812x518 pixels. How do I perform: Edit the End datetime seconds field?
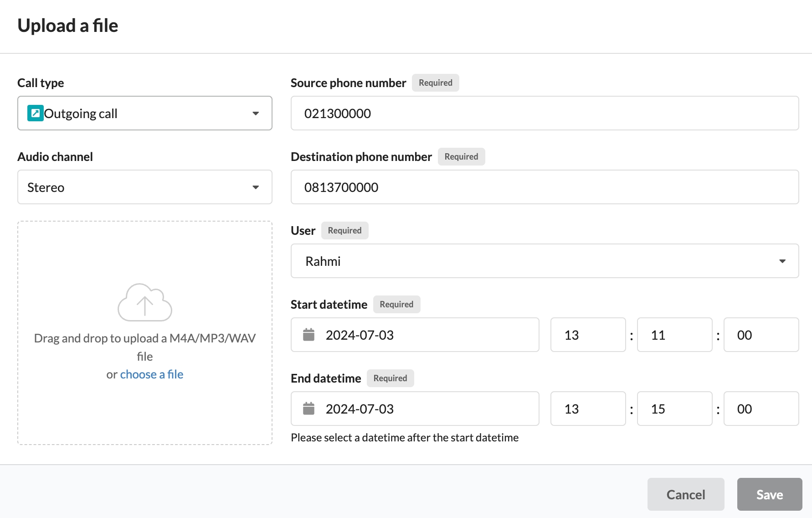coord(761,409)
